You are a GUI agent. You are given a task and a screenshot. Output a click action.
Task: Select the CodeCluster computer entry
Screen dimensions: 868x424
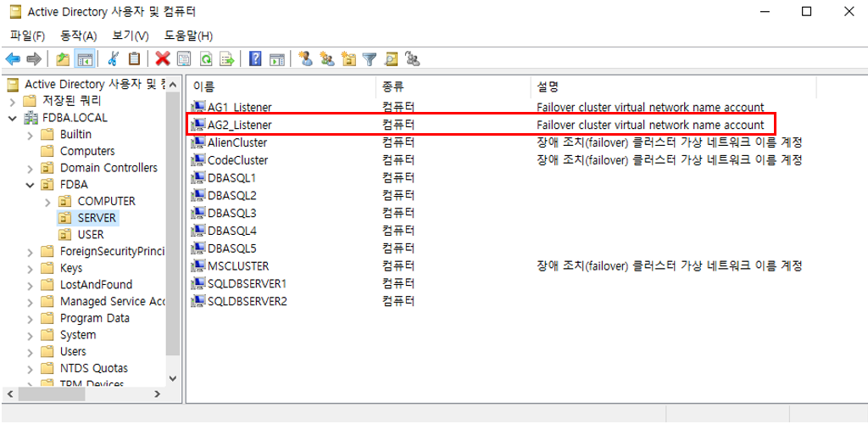(237, 160)
